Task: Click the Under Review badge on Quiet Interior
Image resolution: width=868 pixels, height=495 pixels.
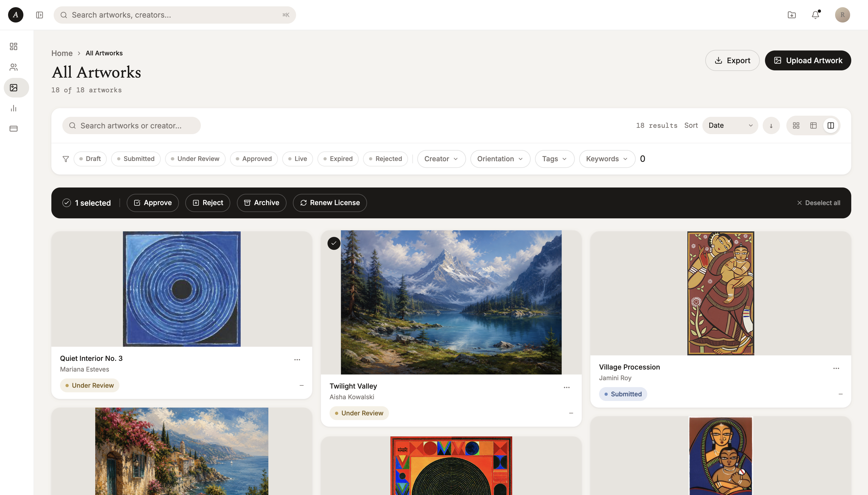Action: 89,385
